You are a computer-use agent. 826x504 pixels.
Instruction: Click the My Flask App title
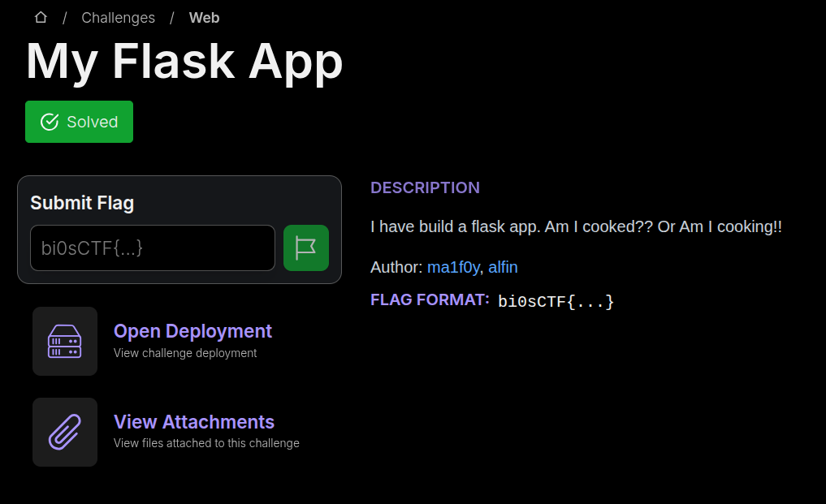(184, 62)
